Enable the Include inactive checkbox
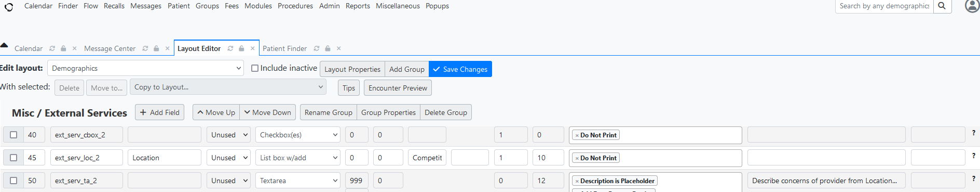Viewport: 980px width, 192px height. click(255, 68)
